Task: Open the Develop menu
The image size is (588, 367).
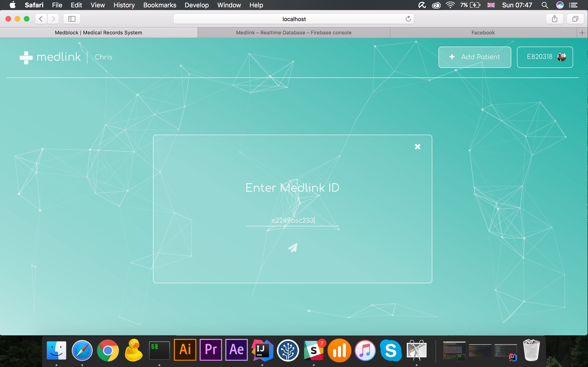Action: [x=197, y=5]
